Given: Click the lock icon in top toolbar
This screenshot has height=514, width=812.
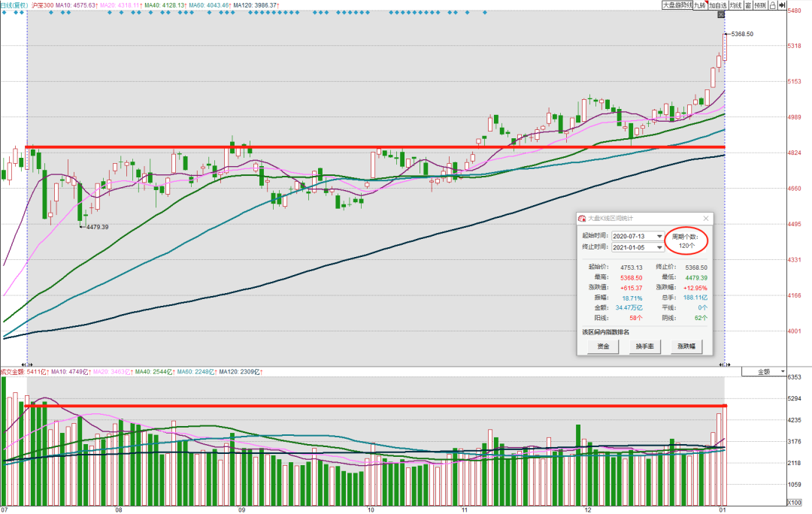Looking at the screenshot, I should [772, 5].
